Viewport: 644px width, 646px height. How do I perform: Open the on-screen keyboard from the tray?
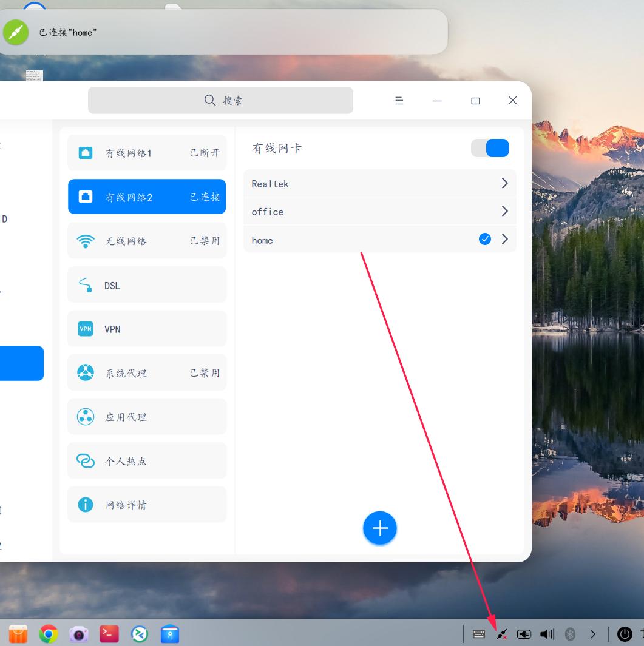pos(479,634)
